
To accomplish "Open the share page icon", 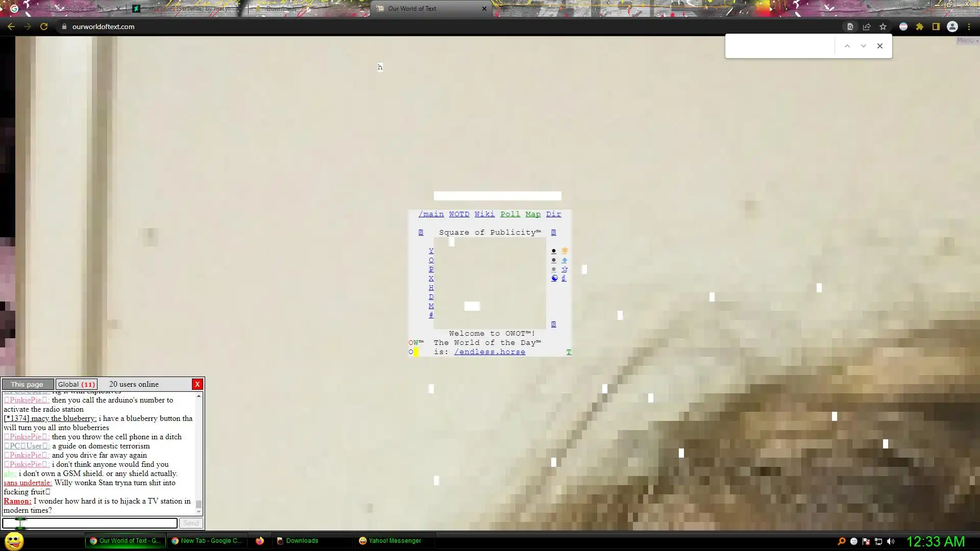I will pyautogui.click(x=867, y=27).
